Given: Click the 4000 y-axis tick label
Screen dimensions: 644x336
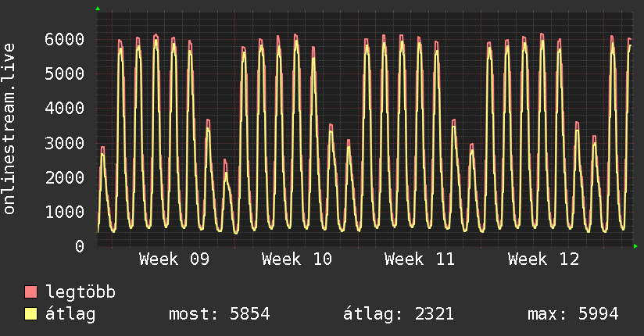Looking at the screenshot, I should 65,108.
